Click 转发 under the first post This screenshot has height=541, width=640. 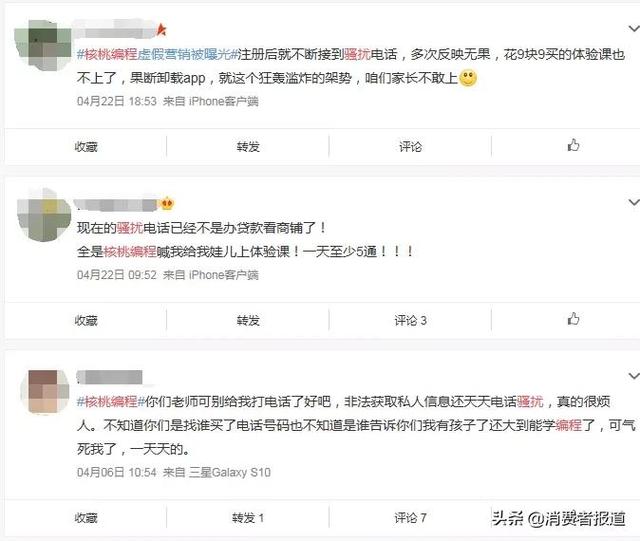click(x=248, y=147)
